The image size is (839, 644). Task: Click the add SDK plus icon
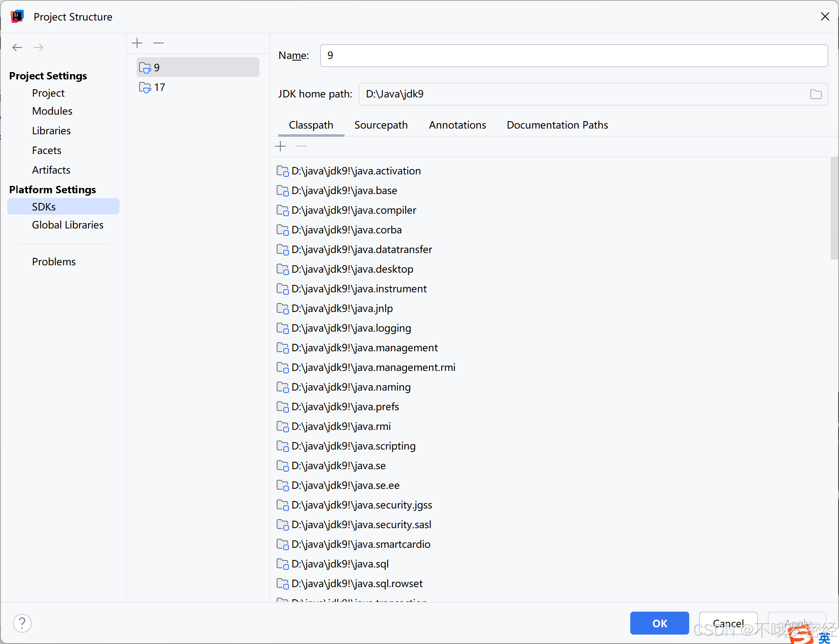(138, 43)
